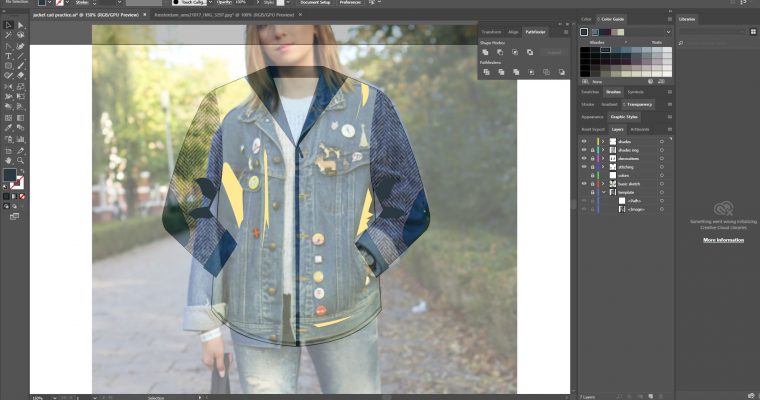Show the hidden colors layer
Viewport: 760px width, 400px height.
tap(584, 176)
